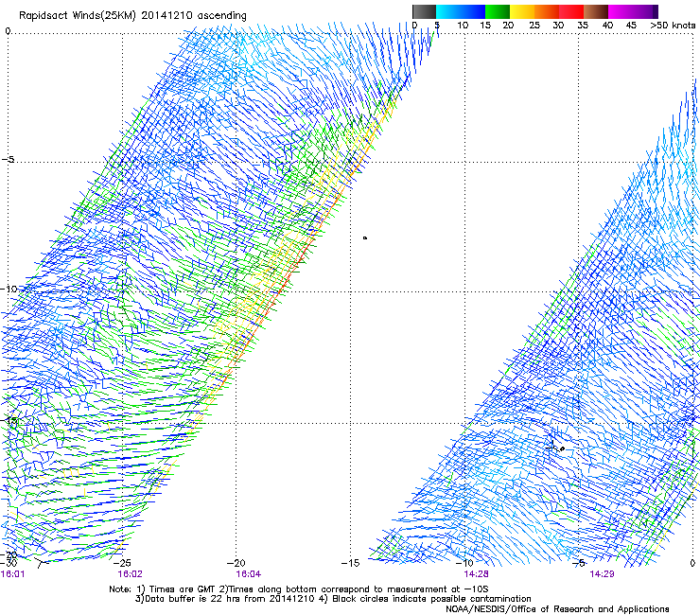Click the -5 latitude axis label at left
Viewport: 700px width, 615px height.
pos(8,160)
